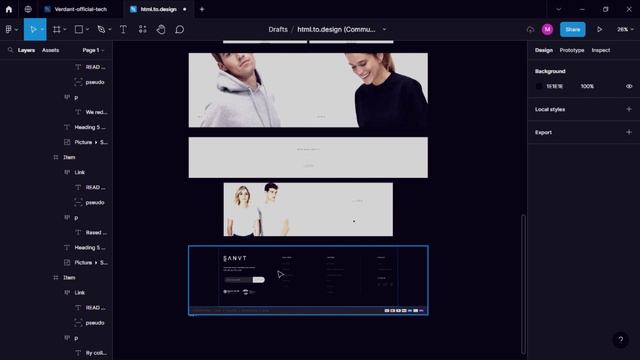
Task: Click the unsaved dot on html.to.design tab
Action: pyautogui.click(x=184, y=9)
